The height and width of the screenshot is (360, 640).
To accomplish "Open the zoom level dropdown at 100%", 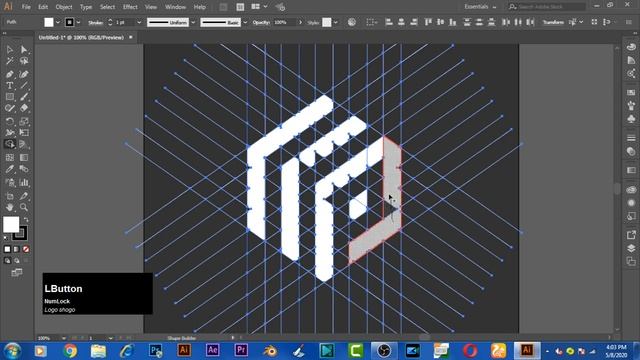I will [64, 338].
